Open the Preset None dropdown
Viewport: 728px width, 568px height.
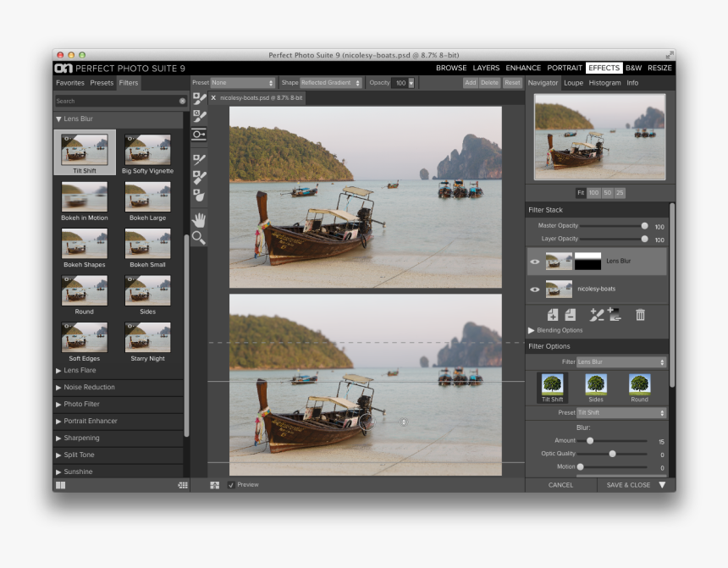243,83
